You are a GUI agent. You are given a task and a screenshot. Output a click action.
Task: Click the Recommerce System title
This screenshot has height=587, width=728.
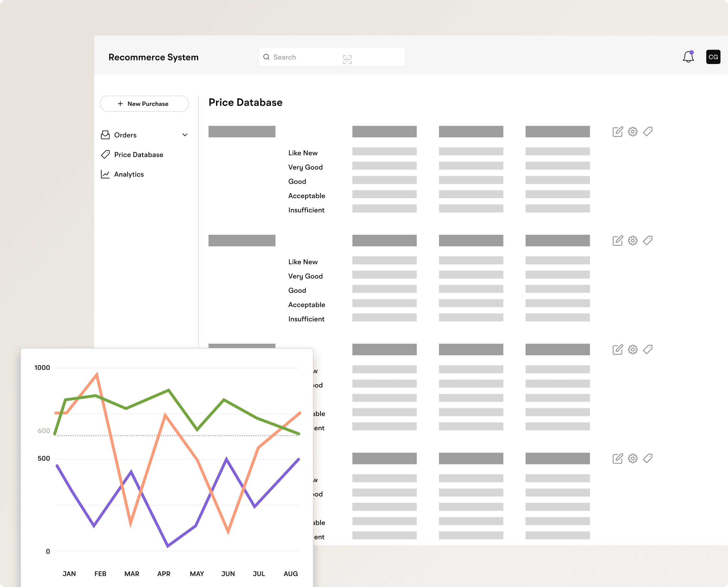click(x=153, y=57)
